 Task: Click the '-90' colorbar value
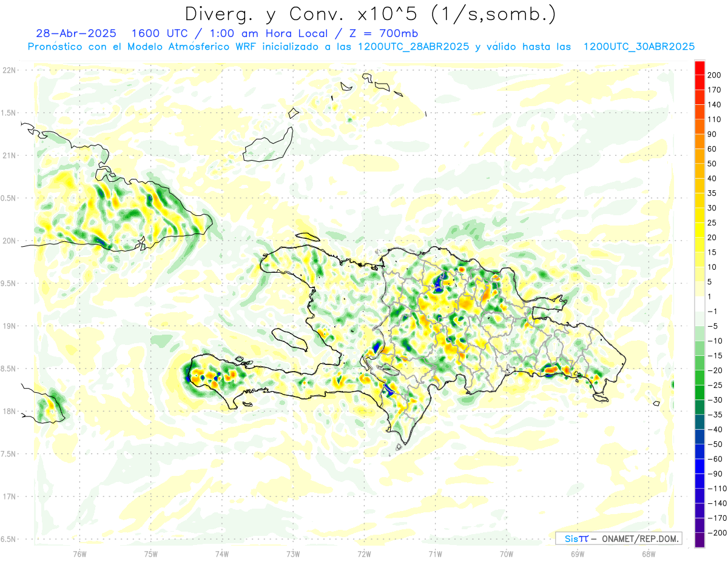tap(715, 473)
